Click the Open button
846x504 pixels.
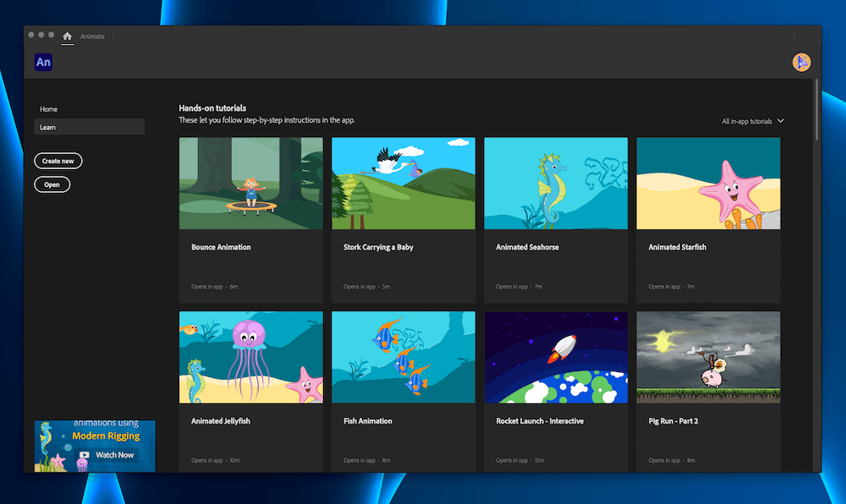coord(52,184)
